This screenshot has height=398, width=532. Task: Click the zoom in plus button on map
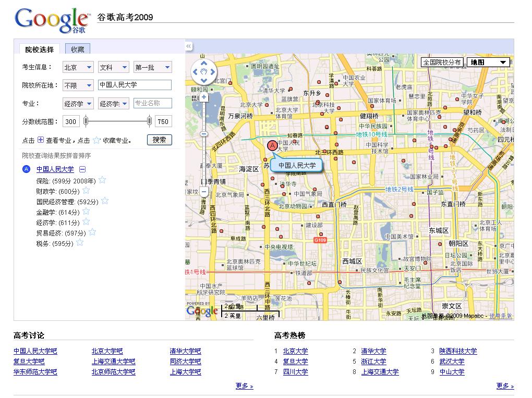click(x=204, y=97)
